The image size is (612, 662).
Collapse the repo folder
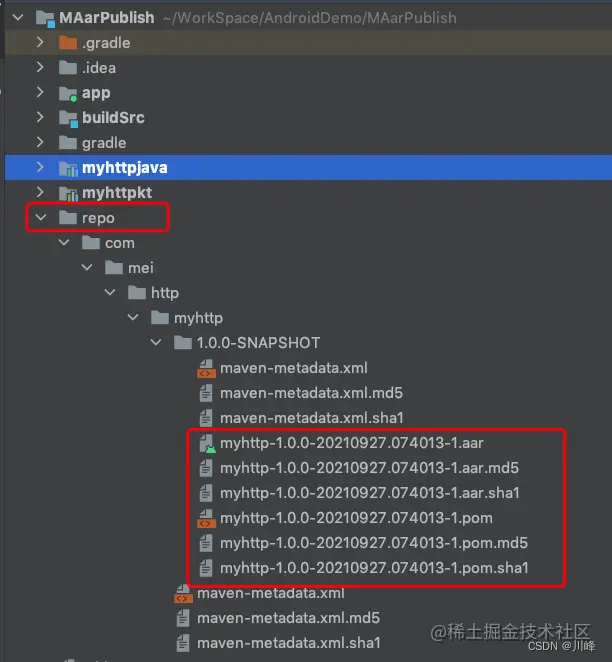[x=41, y=217]
